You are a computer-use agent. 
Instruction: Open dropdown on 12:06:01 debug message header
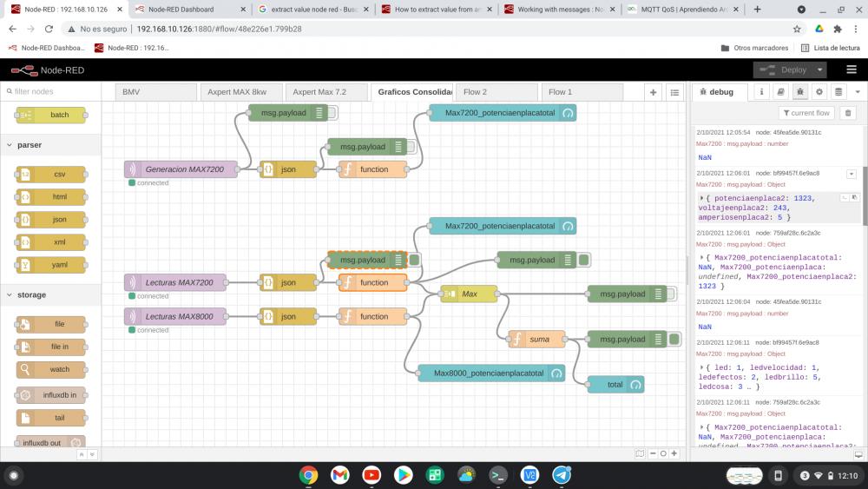point(851,174)
